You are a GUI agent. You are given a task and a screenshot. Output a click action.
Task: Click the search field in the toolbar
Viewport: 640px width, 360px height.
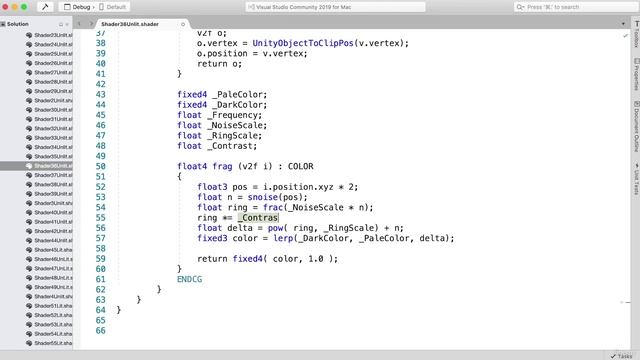pyautogui.click(x=576, y=7)
